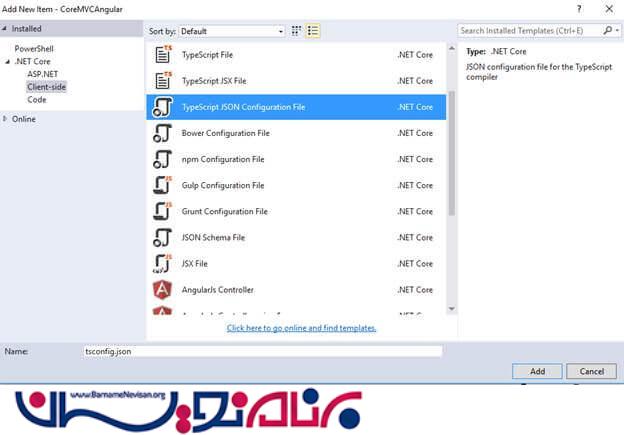Select the 'TypeScript JSX File' template name
624x435 pixels.
coord(214,81)
